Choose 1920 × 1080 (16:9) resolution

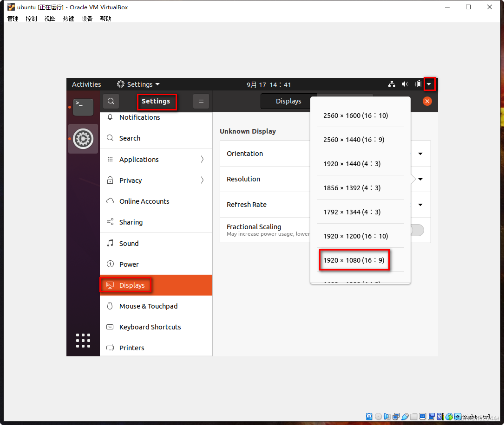[x=360, y=260]
